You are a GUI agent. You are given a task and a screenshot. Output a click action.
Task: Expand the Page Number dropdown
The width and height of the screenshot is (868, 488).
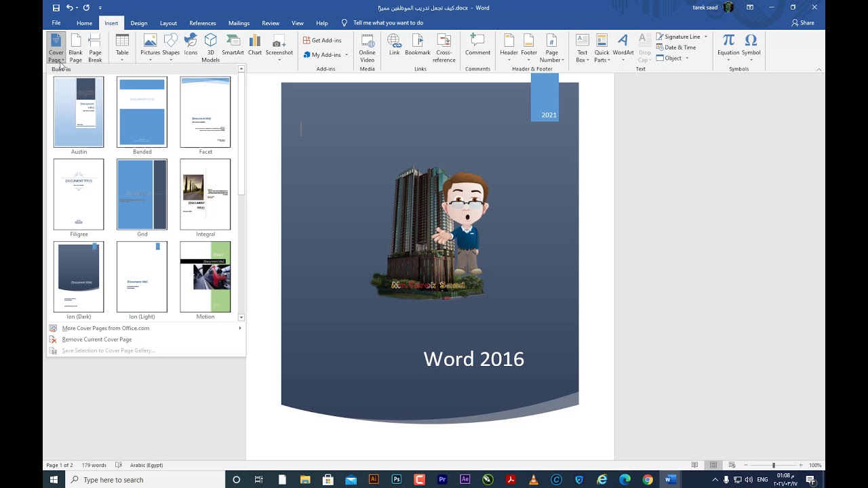tap(552, 48)
